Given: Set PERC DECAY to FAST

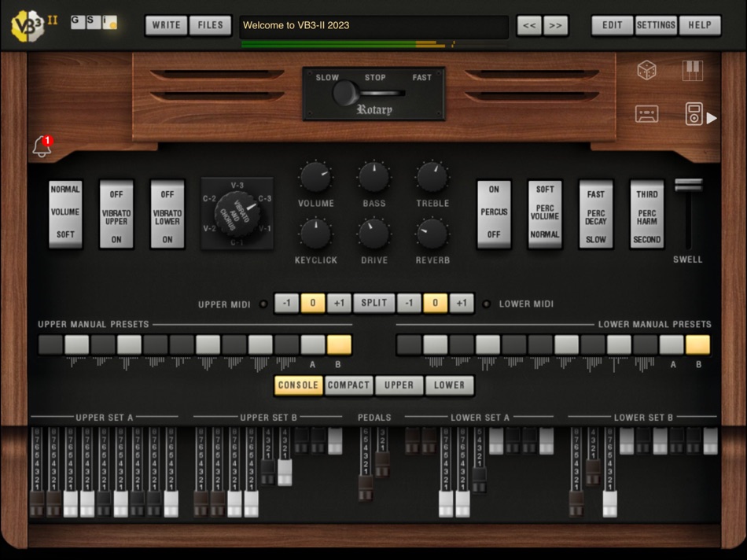Looking at the screenshot, I should pos(595,193).
